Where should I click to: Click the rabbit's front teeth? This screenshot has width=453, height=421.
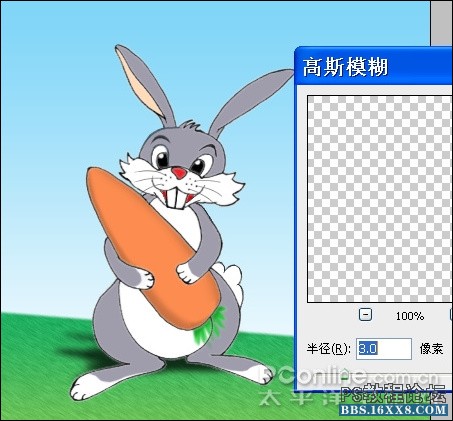(x=175, y=198)
